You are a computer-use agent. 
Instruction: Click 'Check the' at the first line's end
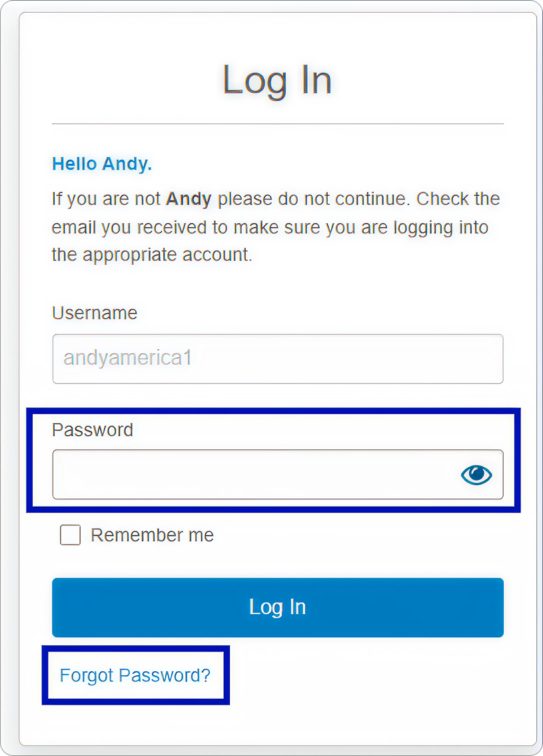(458, 199)
